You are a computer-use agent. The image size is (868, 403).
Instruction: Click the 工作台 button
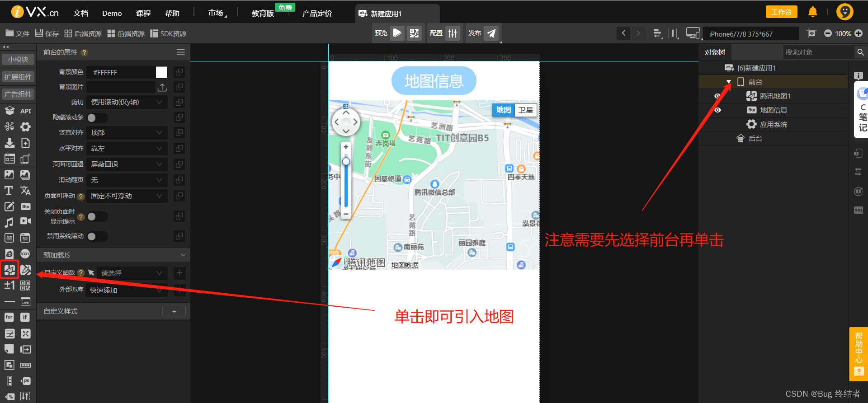click(x=781, y=12)
